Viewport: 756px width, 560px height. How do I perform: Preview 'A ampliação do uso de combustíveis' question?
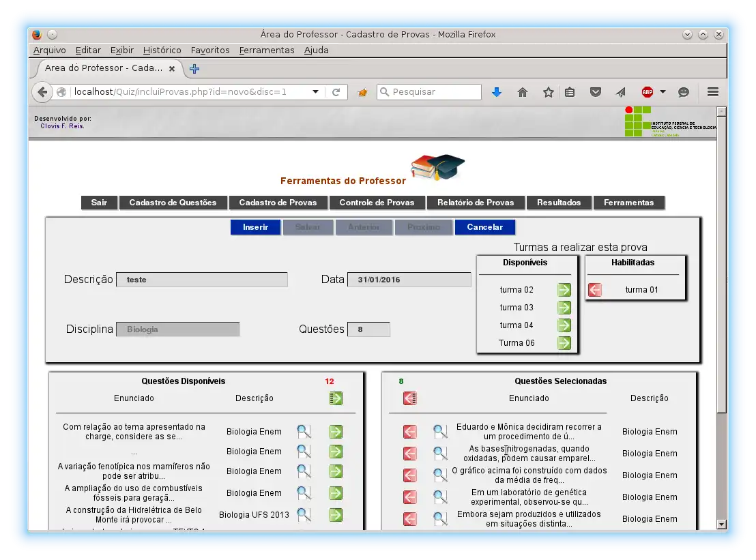tap(304, 493)
